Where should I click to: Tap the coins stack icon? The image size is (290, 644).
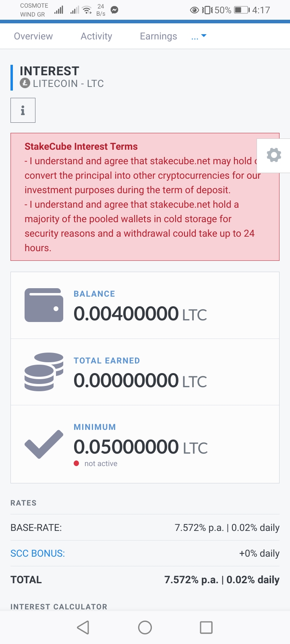pyautogui.click(x=44, y=372)
